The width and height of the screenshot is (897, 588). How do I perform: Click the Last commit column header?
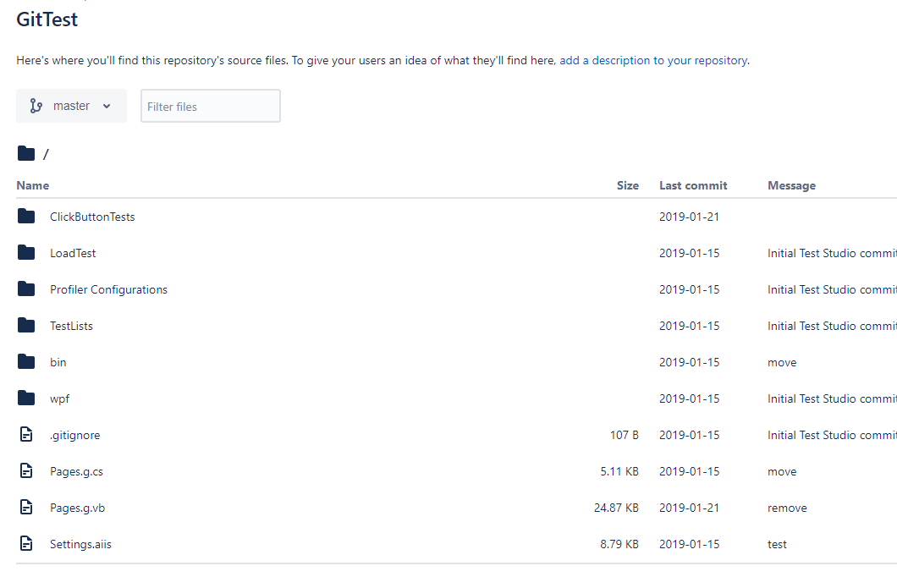pyautogui.click(x=693, y=185)
